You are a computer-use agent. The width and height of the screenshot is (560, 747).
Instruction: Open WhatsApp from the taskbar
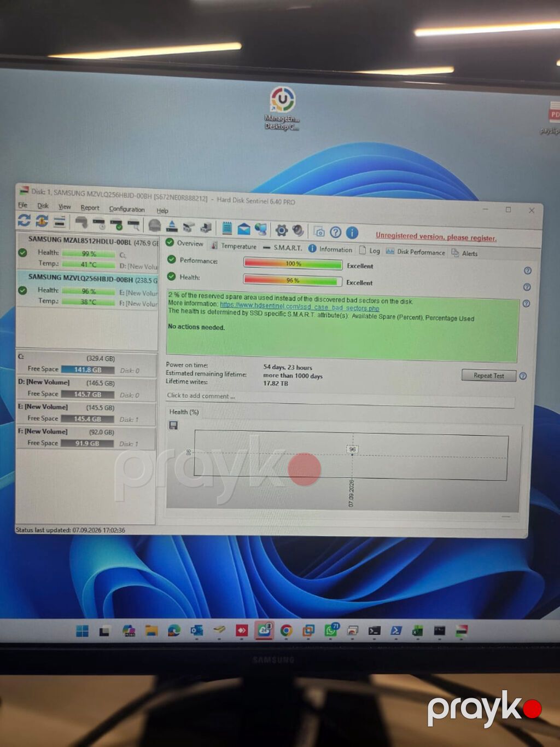(x=331, y=630)
